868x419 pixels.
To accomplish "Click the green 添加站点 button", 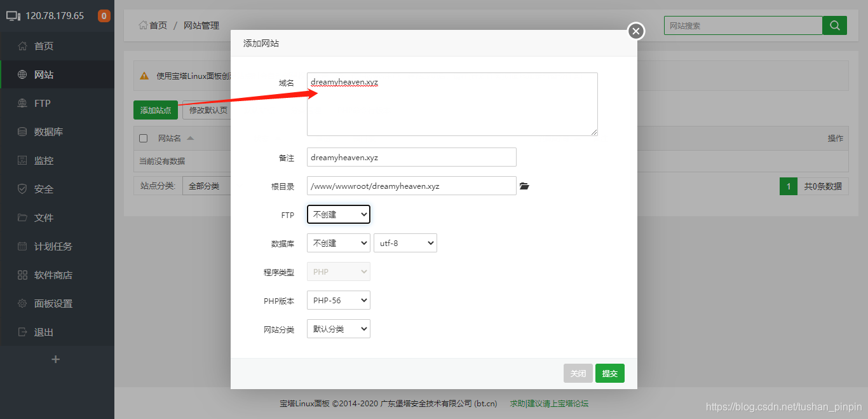I will pyautogui.click(x=156, y=110).
